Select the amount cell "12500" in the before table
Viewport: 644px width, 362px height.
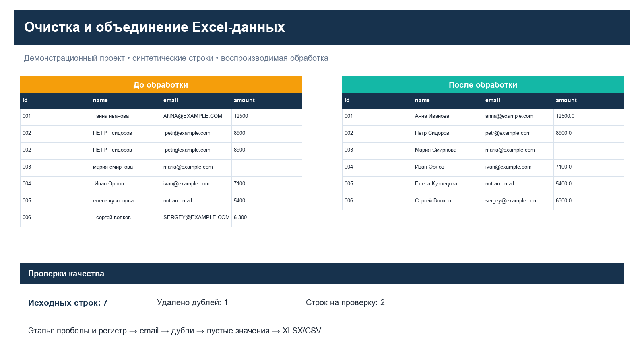tap(267, 117)
